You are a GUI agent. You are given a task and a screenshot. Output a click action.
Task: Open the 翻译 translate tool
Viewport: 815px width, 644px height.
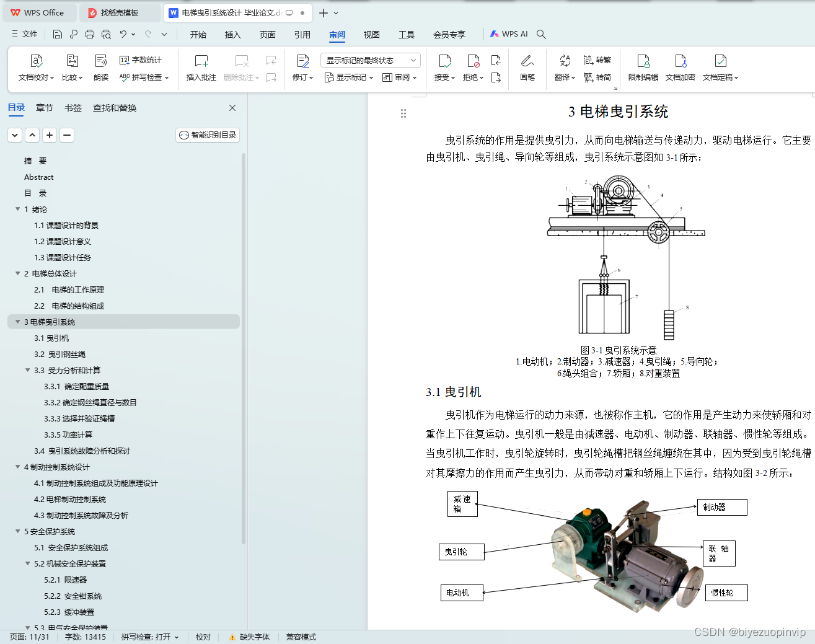click(x=565, y=68)
